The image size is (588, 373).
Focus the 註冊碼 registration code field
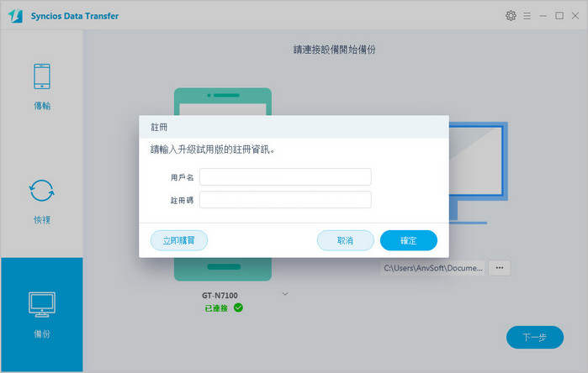[285, 200]
